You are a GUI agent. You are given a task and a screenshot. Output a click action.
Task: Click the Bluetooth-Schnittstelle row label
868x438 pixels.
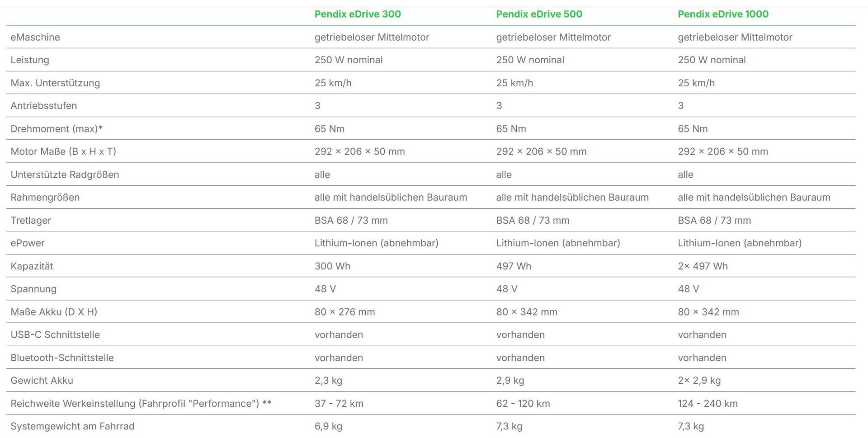pyautogui.click(x=62, y=358)
